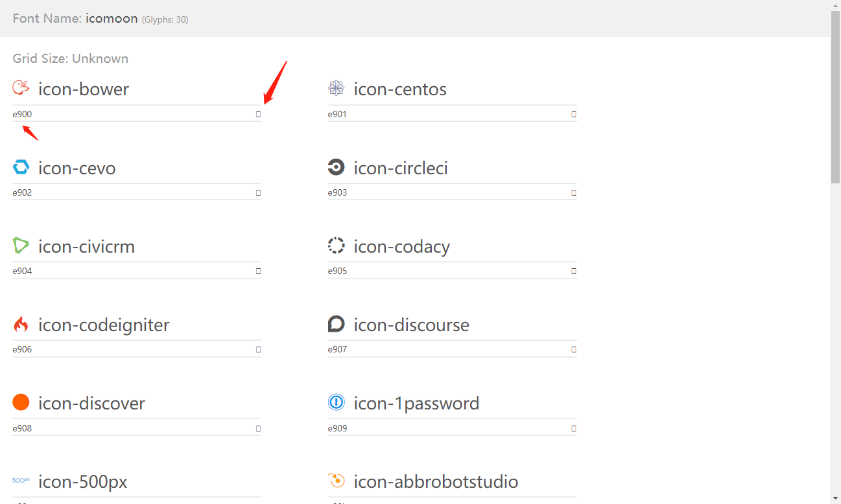Click the scrollbar down arrow
Image resolution: width=841 pixels, height=504 pixels.
click(835, 498)
